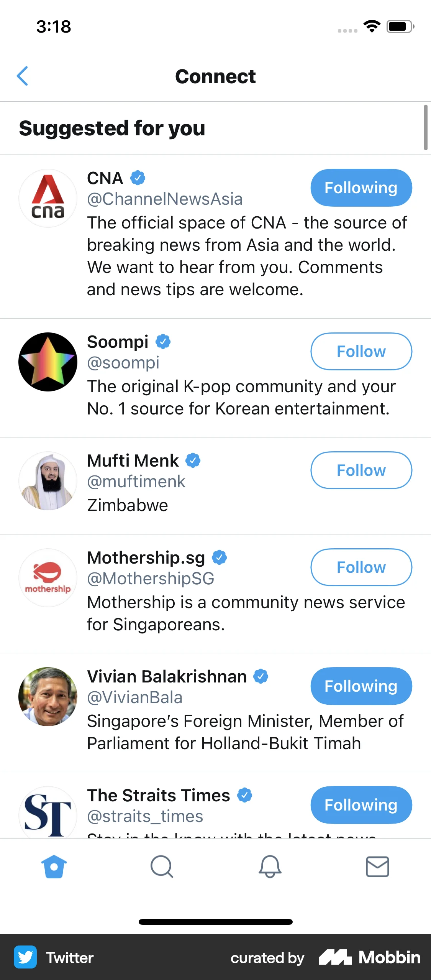Unfollow CNA by tapping Following

click(x=361, y=187)
